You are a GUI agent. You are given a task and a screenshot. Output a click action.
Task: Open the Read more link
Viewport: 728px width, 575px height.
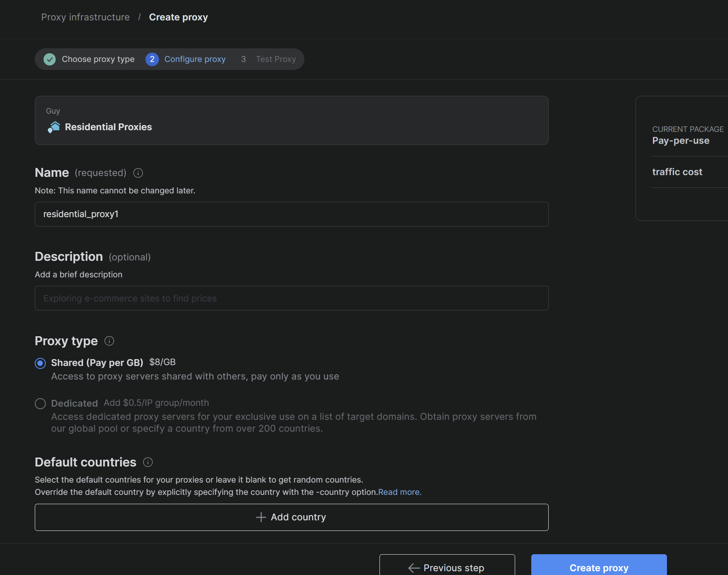click(x=399, y=492)
